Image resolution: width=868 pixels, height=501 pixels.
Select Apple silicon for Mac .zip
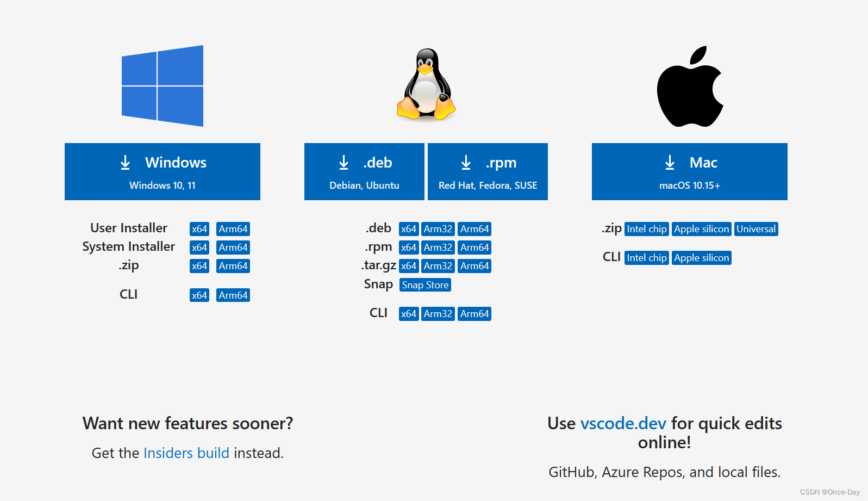[702, 229]
